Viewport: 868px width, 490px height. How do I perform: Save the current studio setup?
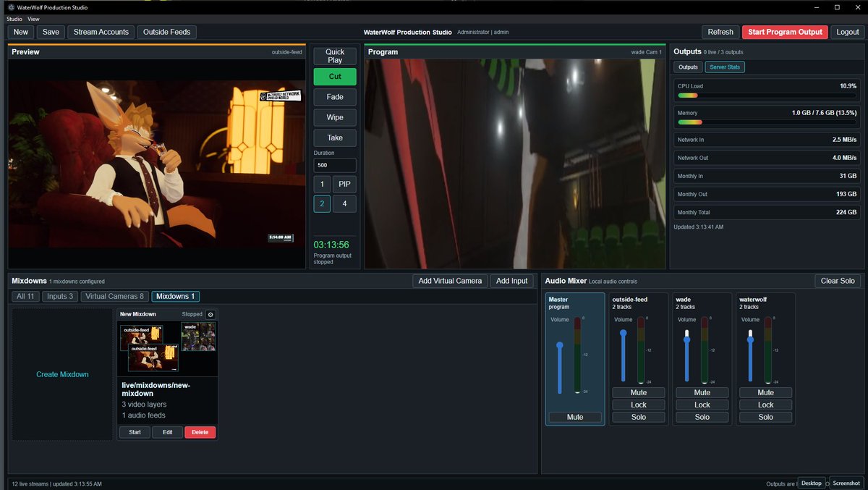(x=51, y=32)
